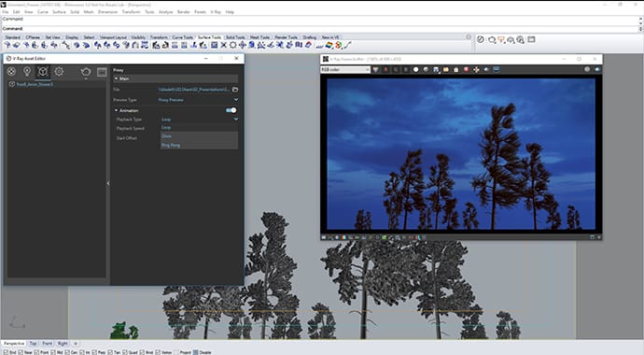Switch to the Top viewport tab

coord(34,343)
